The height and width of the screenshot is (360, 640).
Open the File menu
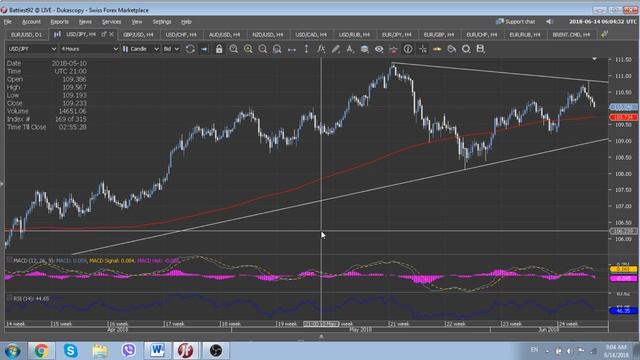[x=7, y=22]
